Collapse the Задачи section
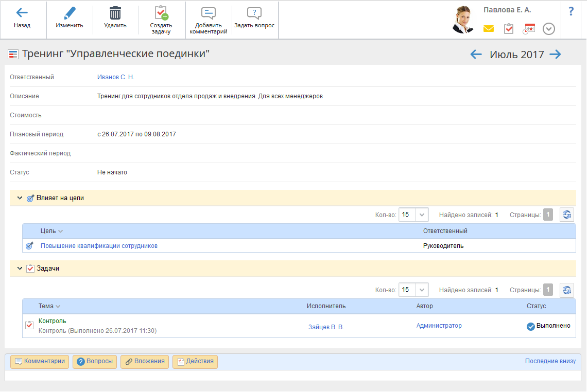 (x=20, y=268)
